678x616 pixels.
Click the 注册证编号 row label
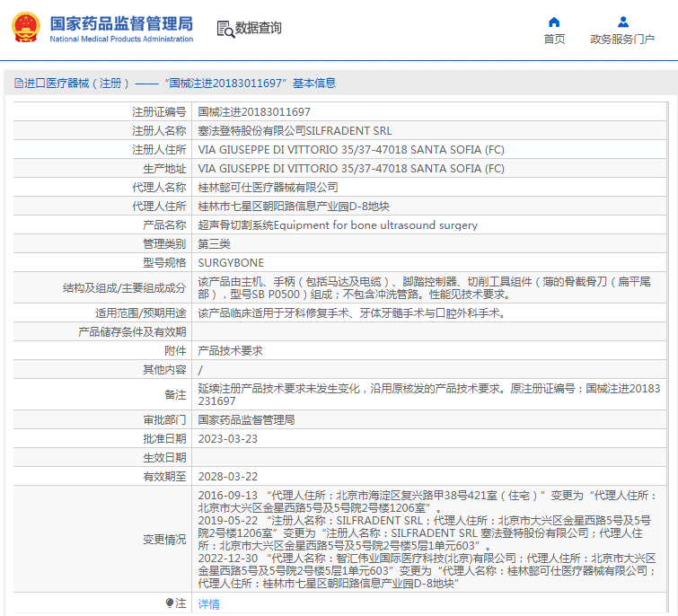159,112
